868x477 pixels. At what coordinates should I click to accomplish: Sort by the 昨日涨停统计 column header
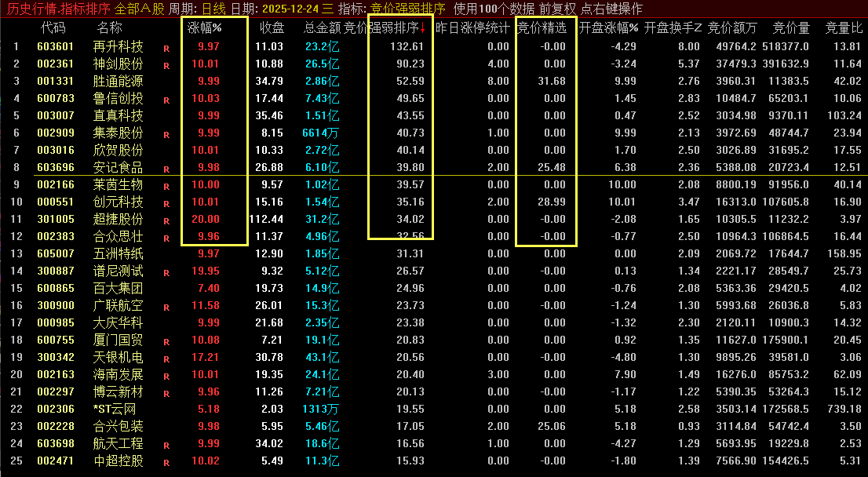coord(472,27)
